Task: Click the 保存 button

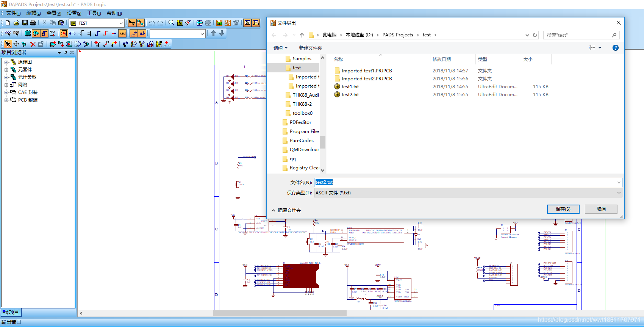Action: click(563, 209)
